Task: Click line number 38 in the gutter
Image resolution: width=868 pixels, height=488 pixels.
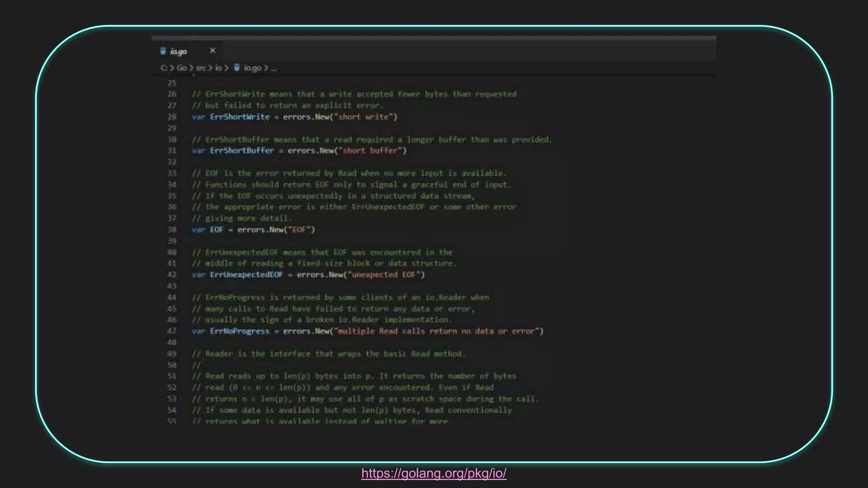Action: 172,230
